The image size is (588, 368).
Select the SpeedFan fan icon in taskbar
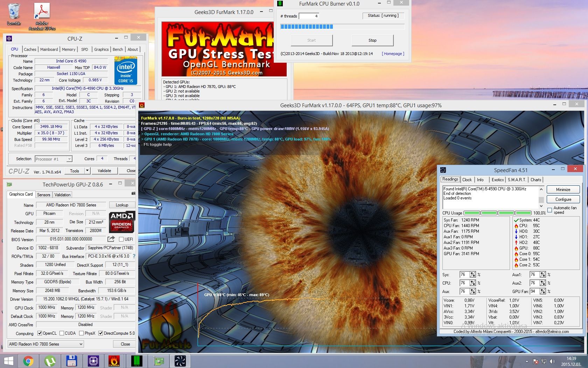180,361
